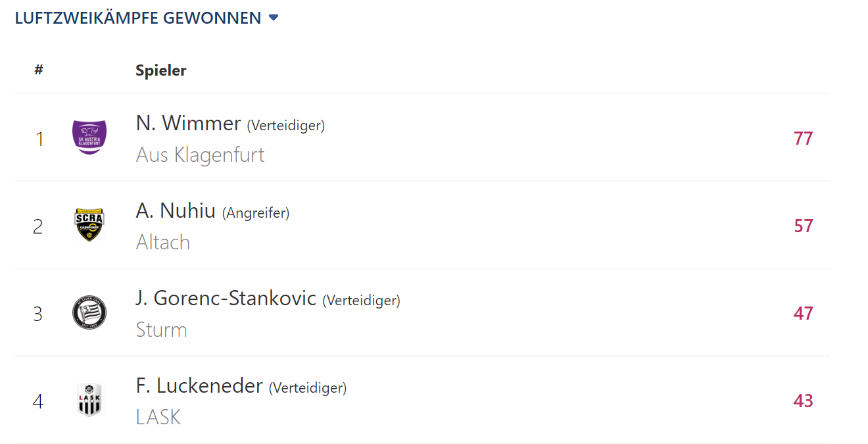Select N. Wimmer's value of 77
This screenshot has height=444, width=868.
(x=804, y=138)
